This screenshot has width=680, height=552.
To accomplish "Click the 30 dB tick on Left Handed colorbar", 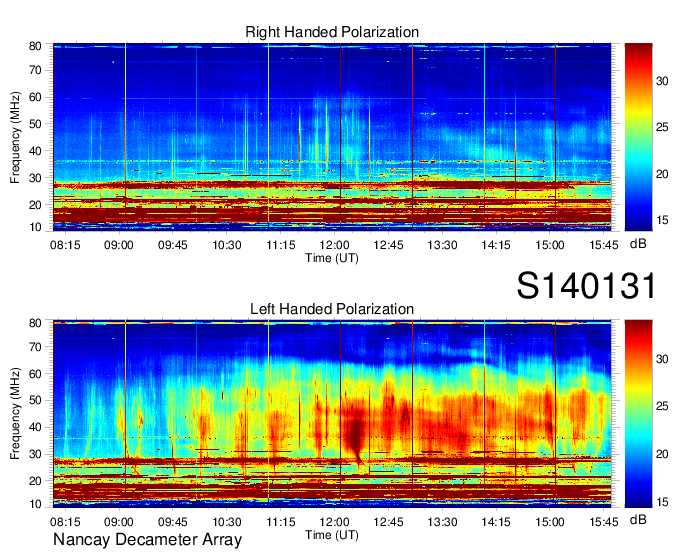I will (662, 359).
